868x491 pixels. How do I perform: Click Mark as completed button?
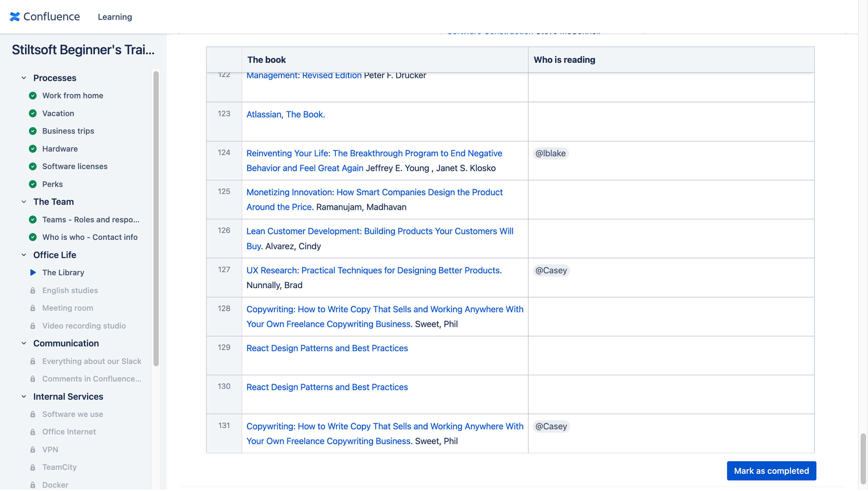coord(771,471)
